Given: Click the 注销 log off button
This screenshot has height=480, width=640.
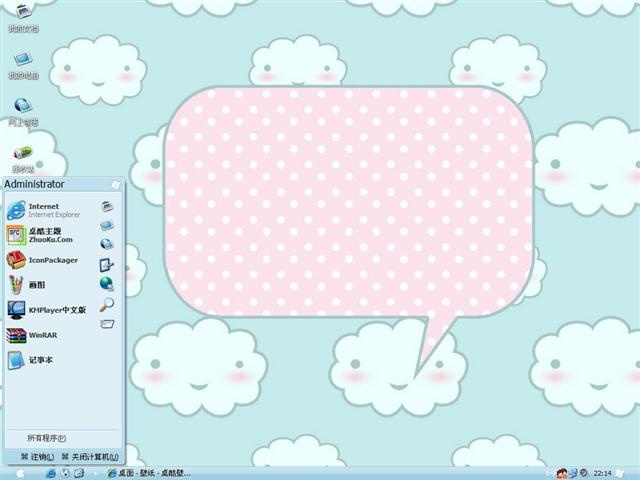Looking at the screenshot, I should pos(38,457).
